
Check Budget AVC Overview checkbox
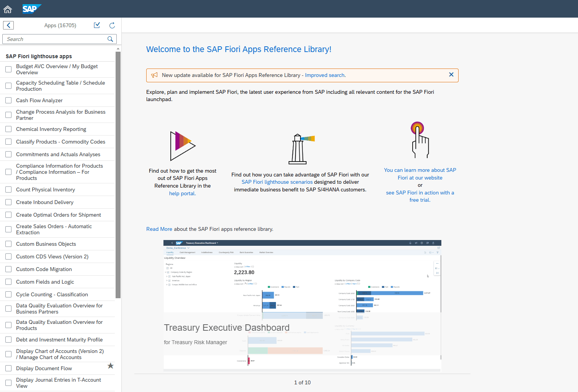[8, 69]
